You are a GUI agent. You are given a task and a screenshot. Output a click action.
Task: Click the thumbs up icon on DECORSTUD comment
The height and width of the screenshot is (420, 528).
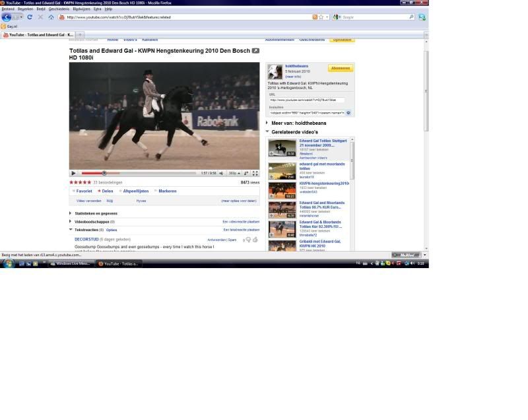click(x=255, y=240)
